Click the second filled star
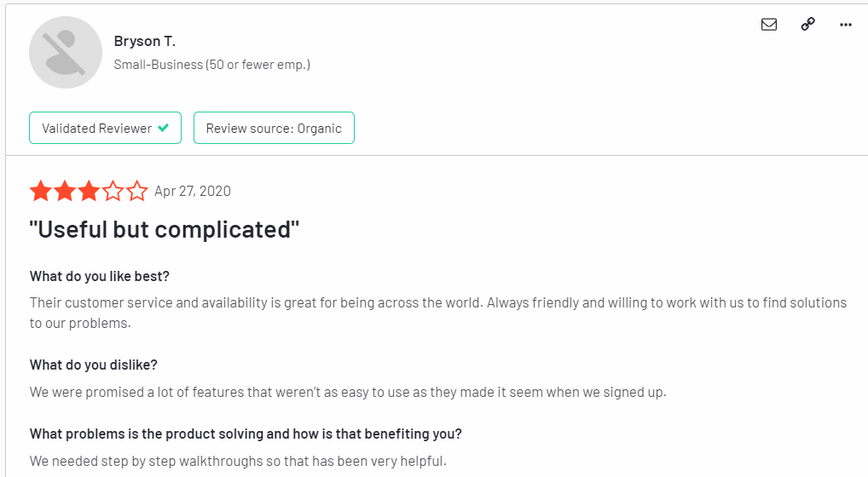Viewport: 868px width, 477px height. (65, 192)
